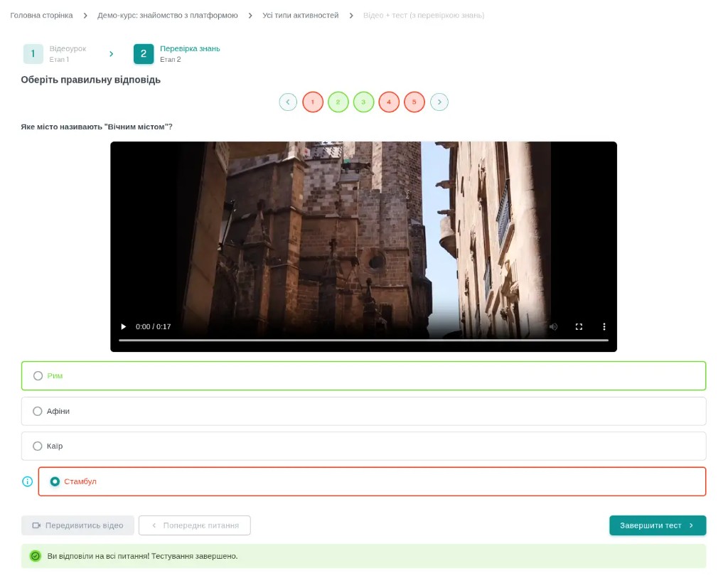Viewport: 728px width, 583px height.
Task: Open Головна сторінка breadcrumb
Action: tap(41, 16)
